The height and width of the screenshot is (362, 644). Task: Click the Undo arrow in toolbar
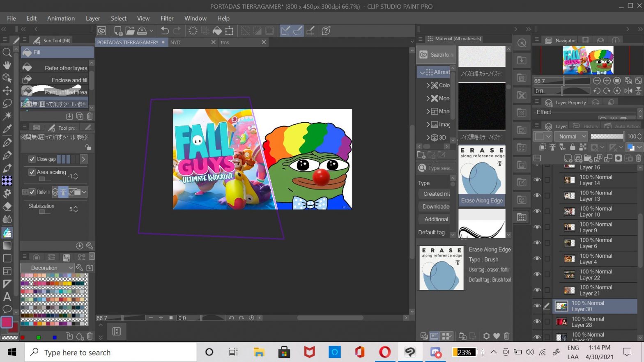[x=165, y=31]
